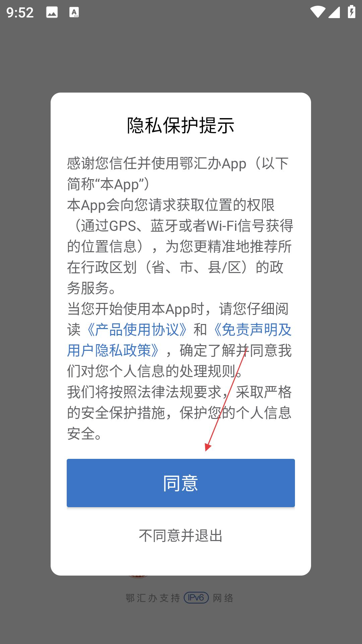Tap the 9:52 clock in status bar
The image size is (362, 644).
(20, 13)
